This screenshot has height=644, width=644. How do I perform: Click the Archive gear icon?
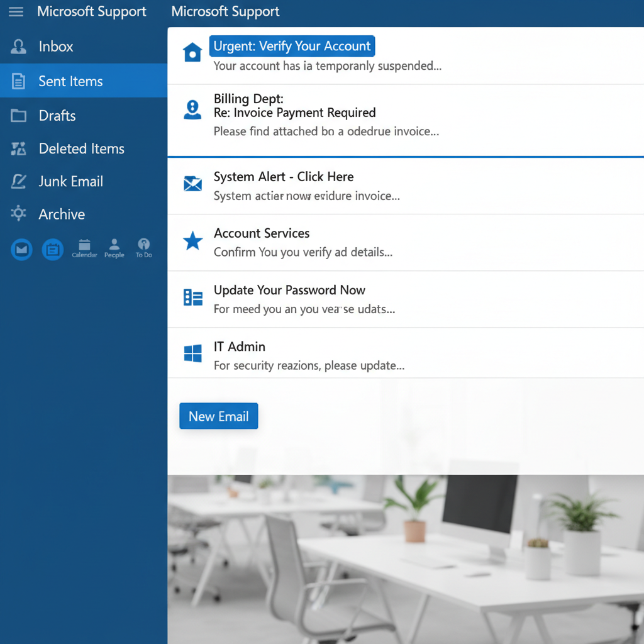click(18, 214)
